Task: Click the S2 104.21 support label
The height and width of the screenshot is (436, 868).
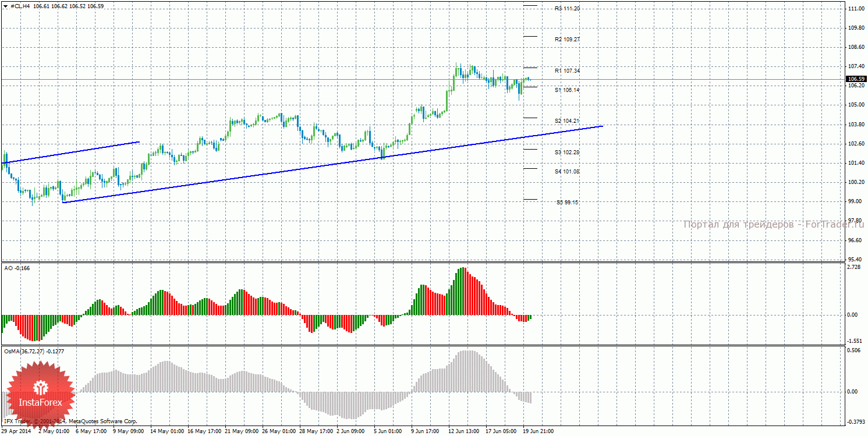Action: coord(567,121)
